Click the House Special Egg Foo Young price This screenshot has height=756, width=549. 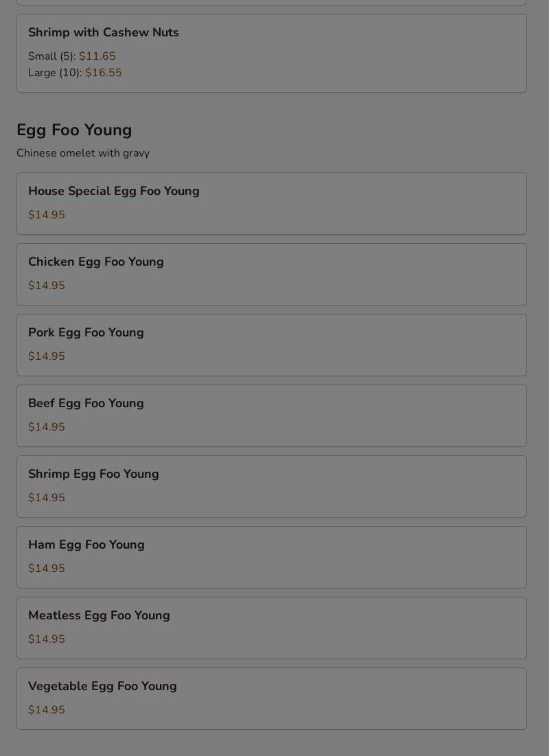click(47, 215)
